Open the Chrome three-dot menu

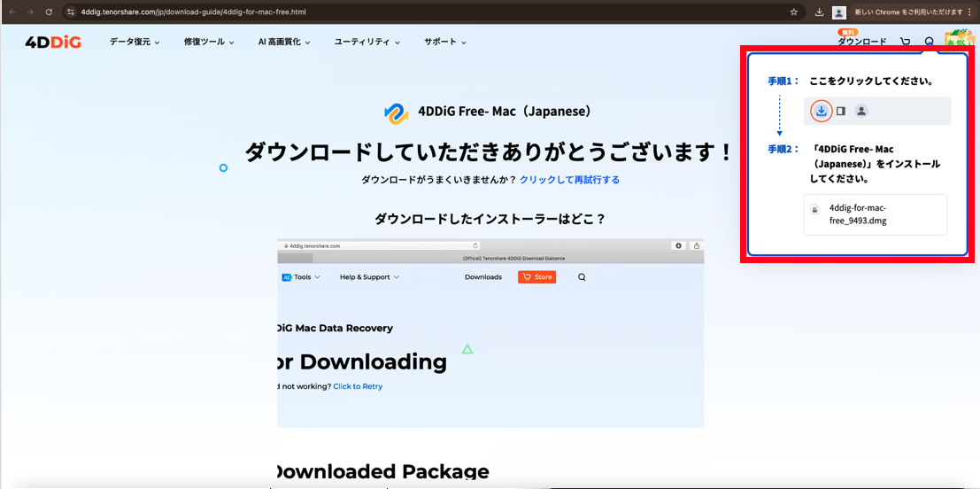pyautogui.click(x=969, y=12)
